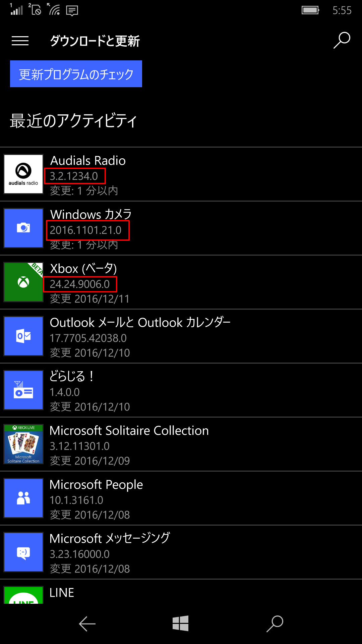The width and height of the screenshot is (362, 644).
Task: Select the Microsoft People title
Action: pos(96,485)
